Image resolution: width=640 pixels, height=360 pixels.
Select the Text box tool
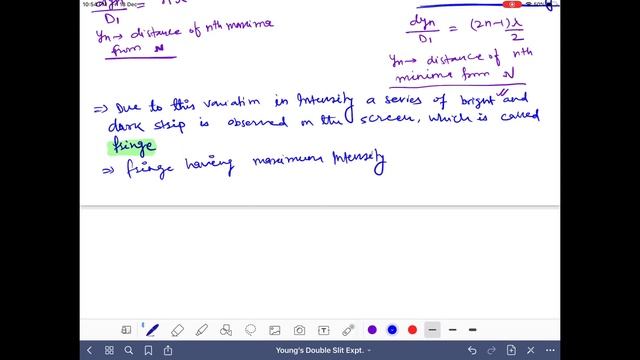(324, 330)
